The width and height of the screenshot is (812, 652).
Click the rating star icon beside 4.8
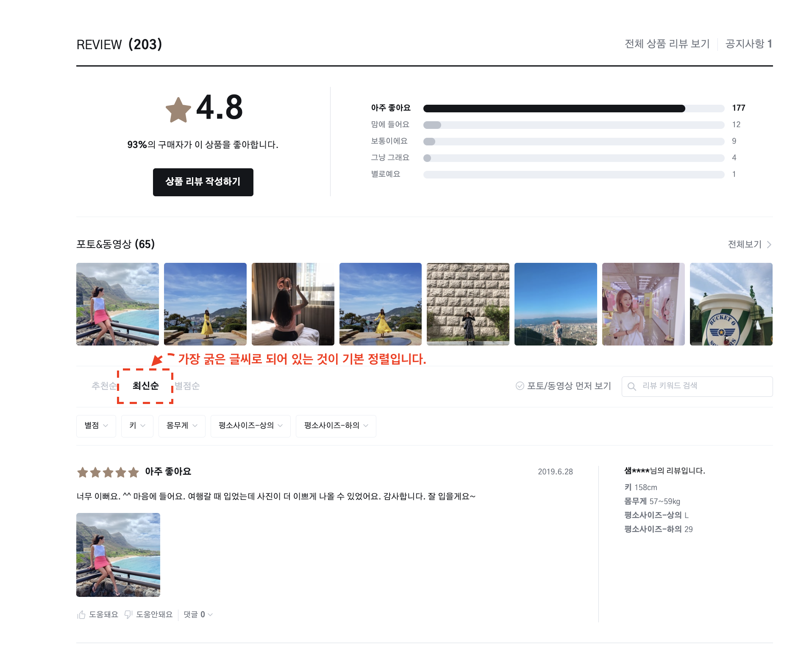click(x=178, y=110)
